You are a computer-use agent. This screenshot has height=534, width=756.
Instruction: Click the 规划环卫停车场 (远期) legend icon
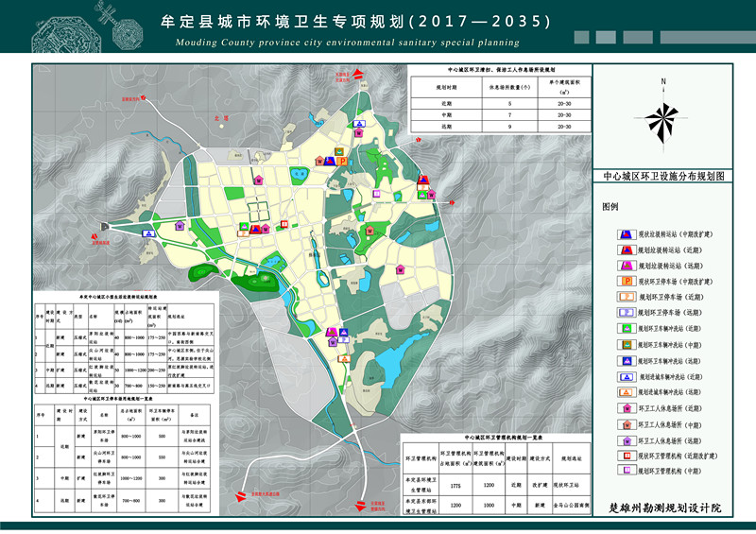pyautogui.click(x=626, y=313)
